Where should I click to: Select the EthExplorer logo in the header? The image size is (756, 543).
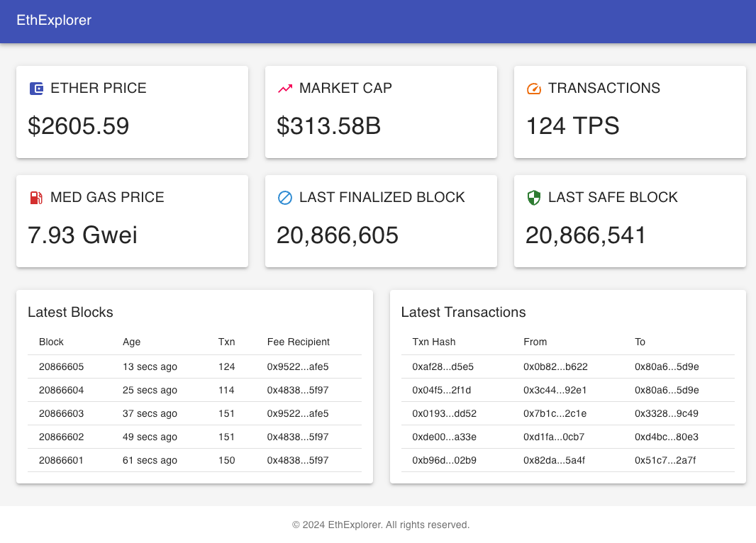pos(52,21)
